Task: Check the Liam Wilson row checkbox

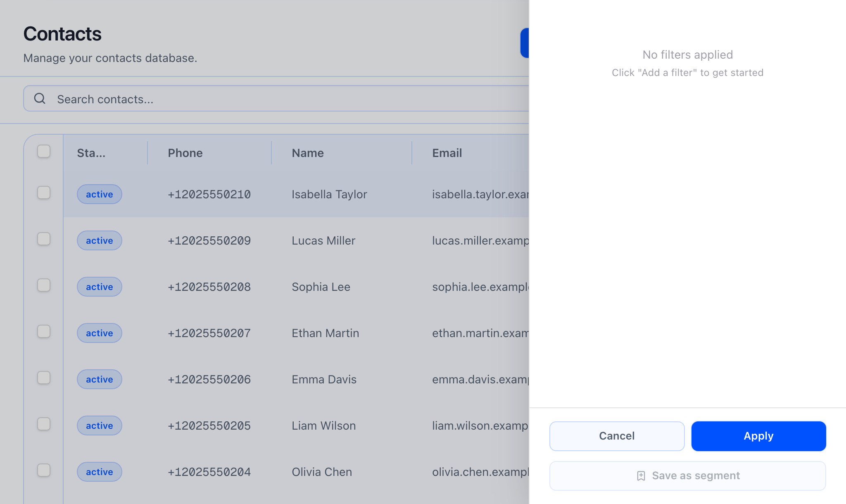Action: point(44,424)
